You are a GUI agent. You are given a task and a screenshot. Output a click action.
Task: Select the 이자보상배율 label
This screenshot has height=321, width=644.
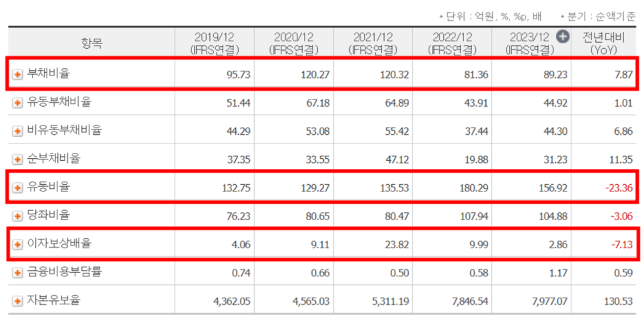(59, 244)
